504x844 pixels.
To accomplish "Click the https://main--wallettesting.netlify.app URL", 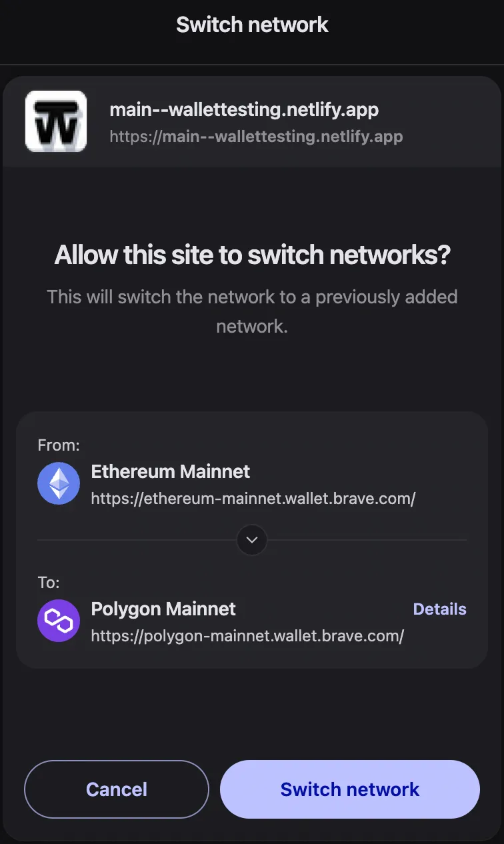I will [256, 137].
